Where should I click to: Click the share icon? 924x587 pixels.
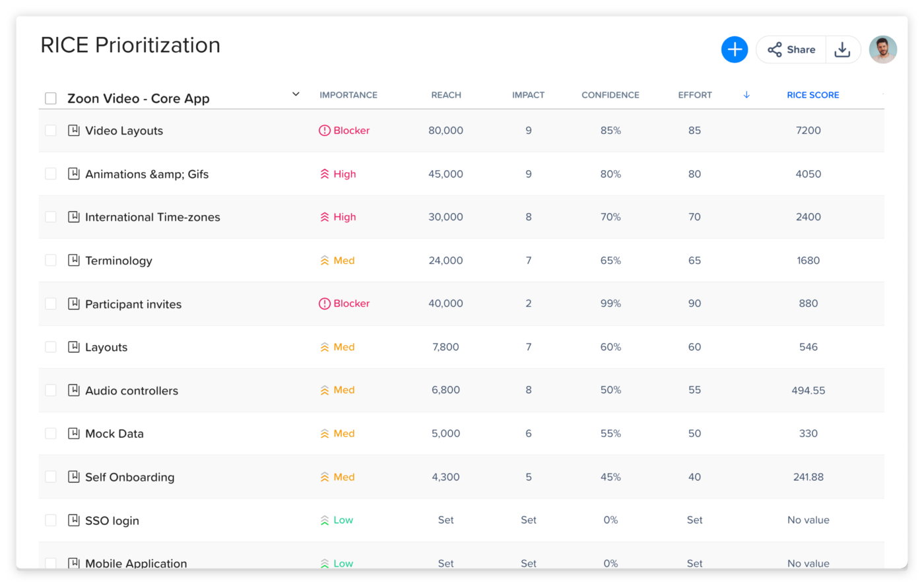[775, 49]
